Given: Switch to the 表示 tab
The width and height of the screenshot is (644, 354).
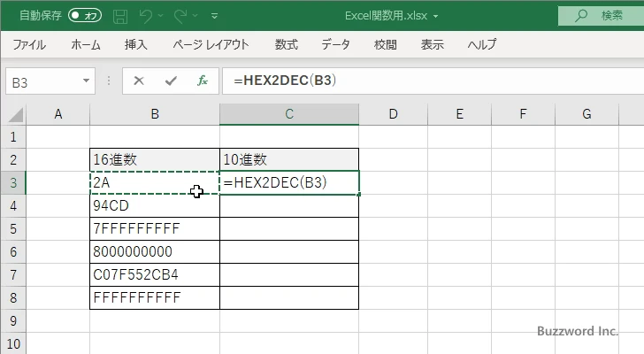Looking at the screenshot, I should [x=432, y=44].
